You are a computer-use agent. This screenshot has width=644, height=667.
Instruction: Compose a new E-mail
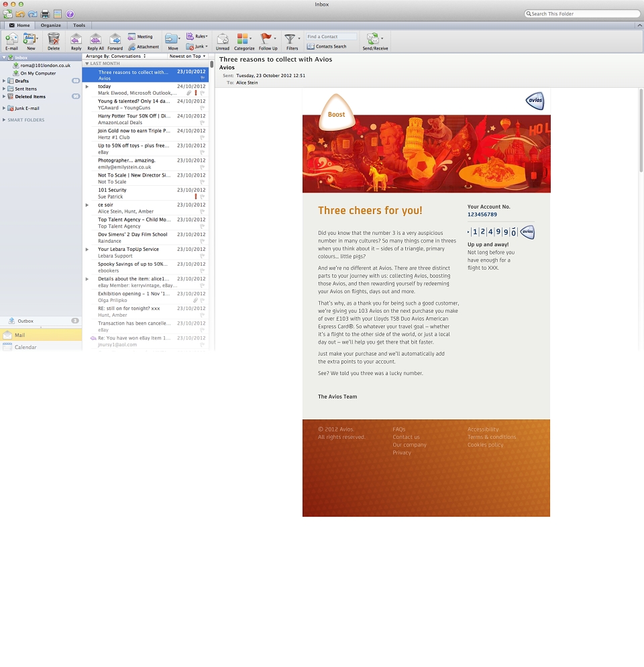(x=11, y=41)
